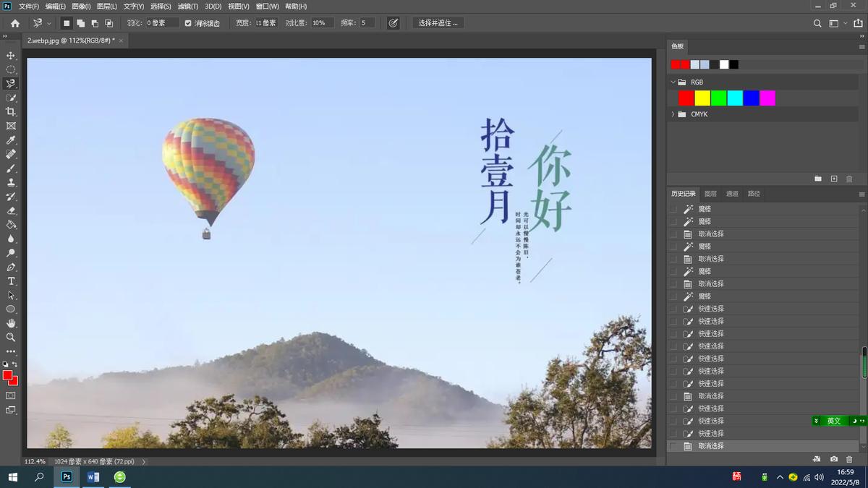
Task: Select the Clone Stamp tool
Action: point(11,182)
